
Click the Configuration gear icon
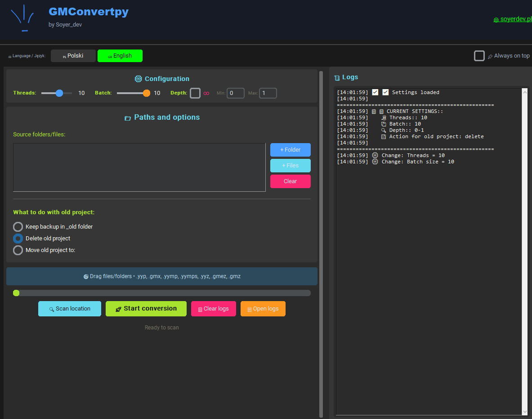[x=138, y=79]
